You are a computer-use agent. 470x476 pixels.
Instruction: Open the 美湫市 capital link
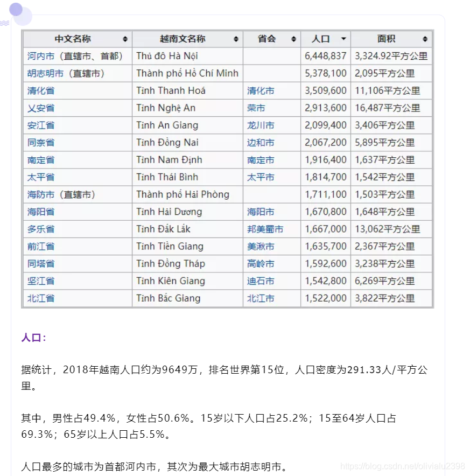click(261, 247)
